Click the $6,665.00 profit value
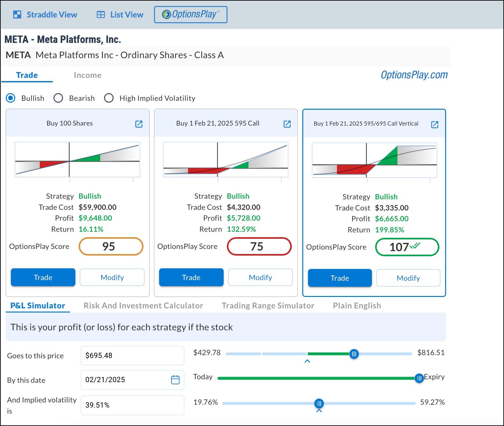 [392, 219]
